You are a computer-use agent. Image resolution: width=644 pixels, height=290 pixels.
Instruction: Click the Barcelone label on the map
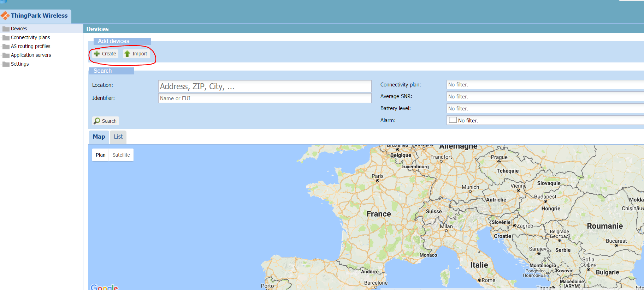[376, 283]
